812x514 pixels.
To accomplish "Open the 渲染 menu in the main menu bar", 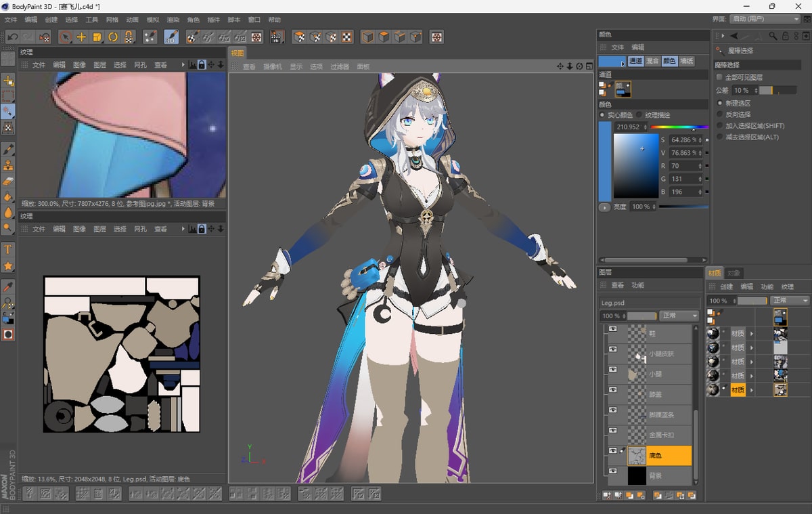I will pyautogui.click(x=173, y=20).
